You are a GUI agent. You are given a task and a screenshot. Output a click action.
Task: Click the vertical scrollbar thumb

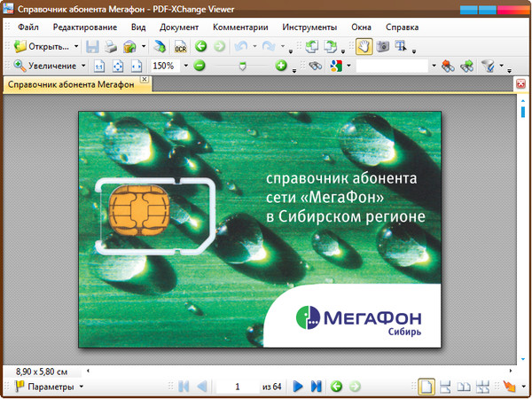point(523,112)
